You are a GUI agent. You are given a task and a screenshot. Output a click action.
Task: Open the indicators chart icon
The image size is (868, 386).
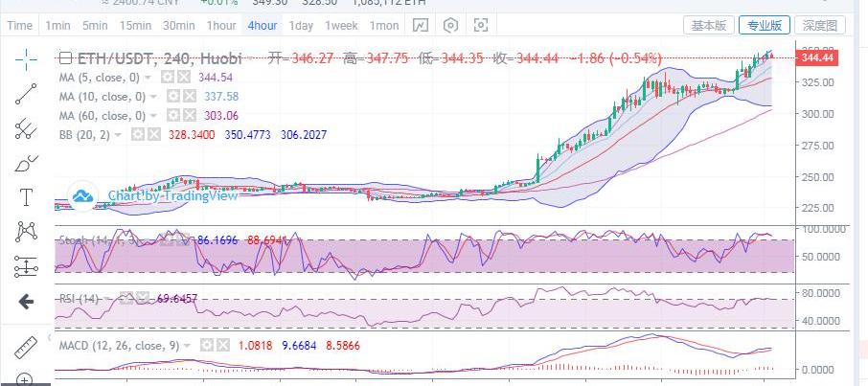[421, 26]
